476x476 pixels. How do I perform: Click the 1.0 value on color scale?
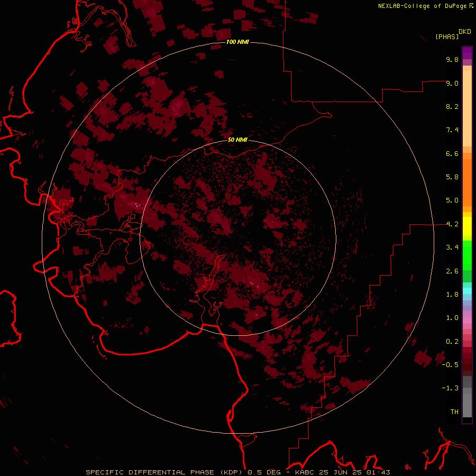[452, 318]
